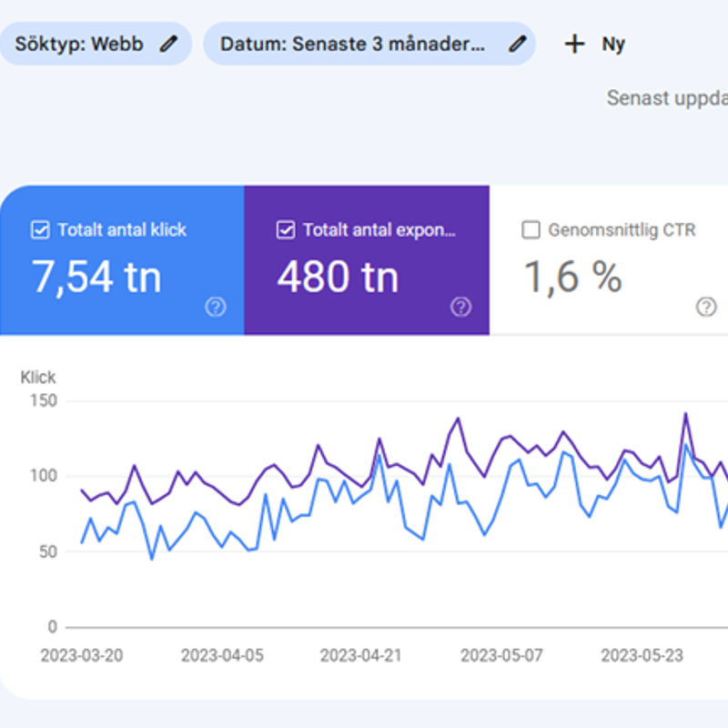728x728 pixels.
Task: Open help icon on Totalt antal klick card
Action: point(216,308)
